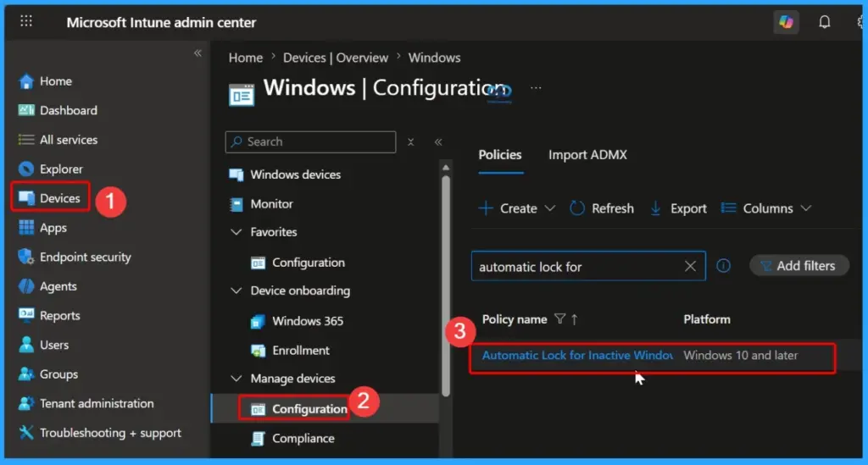868x465 pixels.
Task: Clear the blade search with X
Action: pos(411,142)
